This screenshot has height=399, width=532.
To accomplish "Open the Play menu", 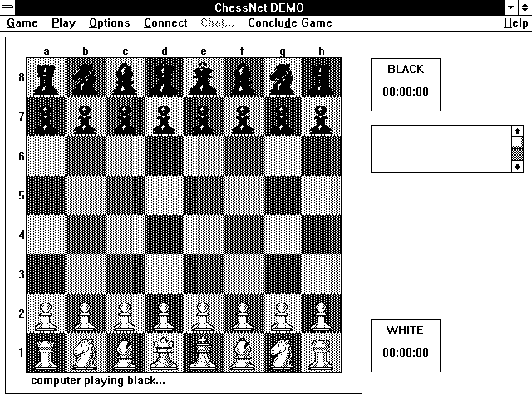I will (63, 23).
